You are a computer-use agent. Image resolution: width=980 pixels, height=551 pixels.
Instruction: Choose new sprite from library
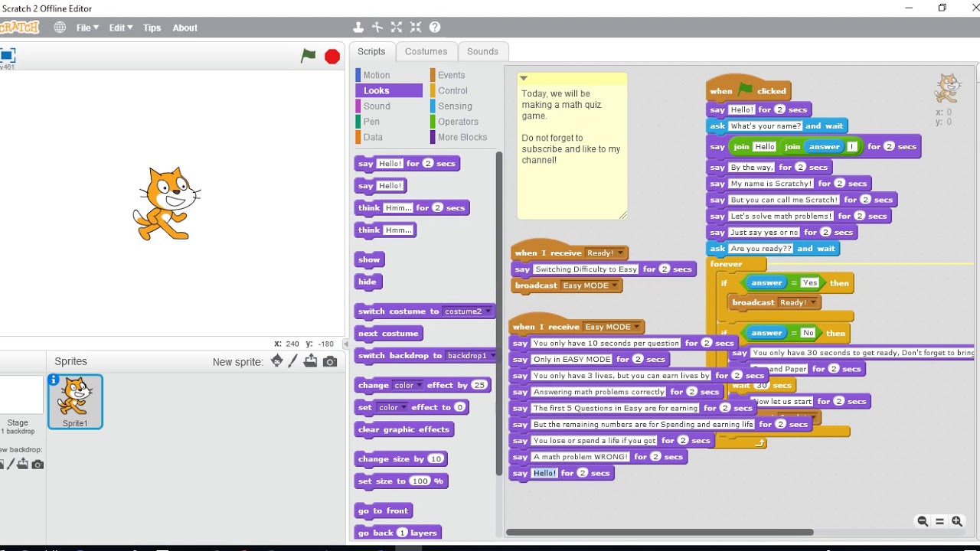pos(277,361)
